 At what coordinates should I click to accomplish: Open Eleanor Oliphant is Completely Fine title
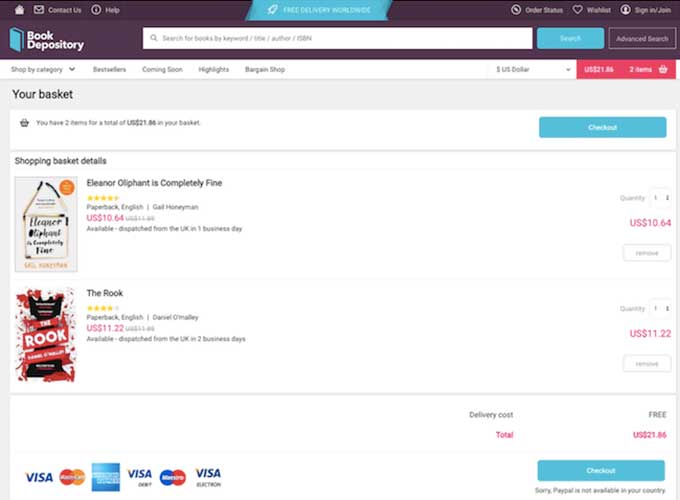(x=154, y=183)
